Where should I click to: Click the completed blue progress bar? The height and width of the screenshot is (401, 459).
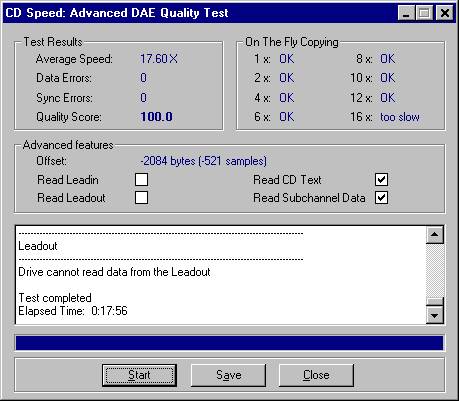[x=229, y=343]
